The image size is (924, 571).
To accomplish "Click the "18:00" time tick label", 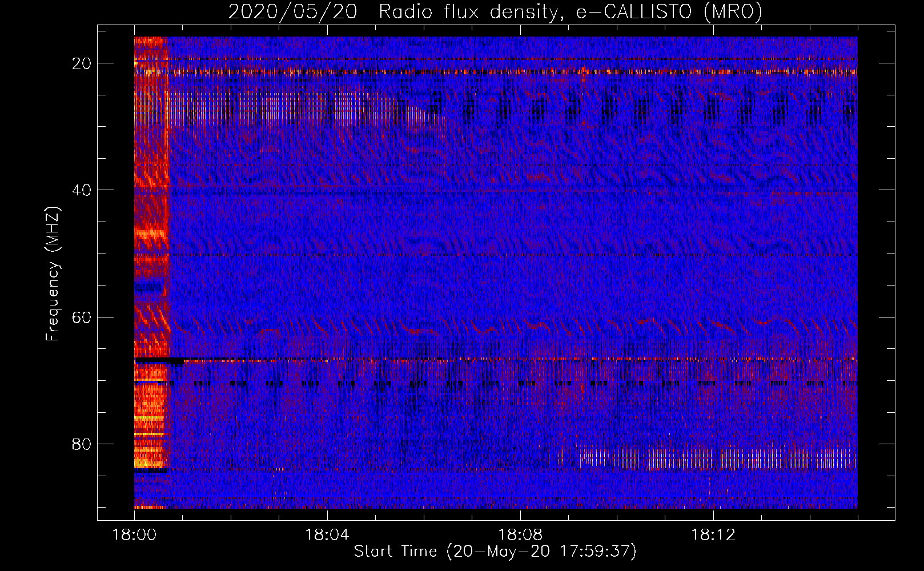I will coord(134,535).
